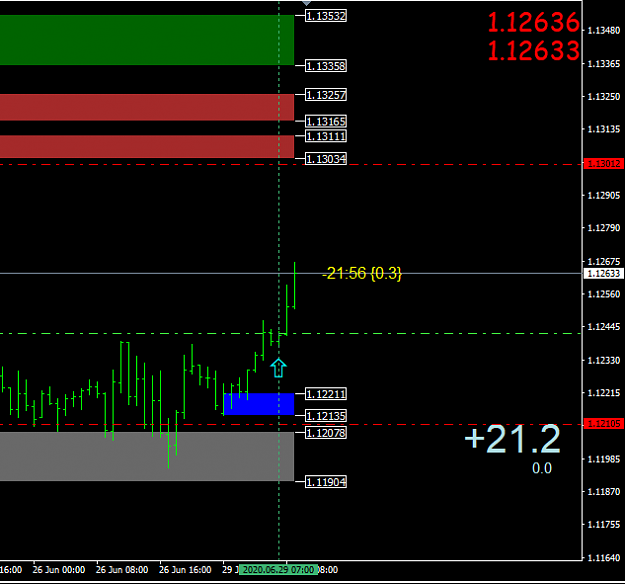Click the red 1.12636 ask price text
The height and width of the screenshot is (584, 625).
coord(533,22)
